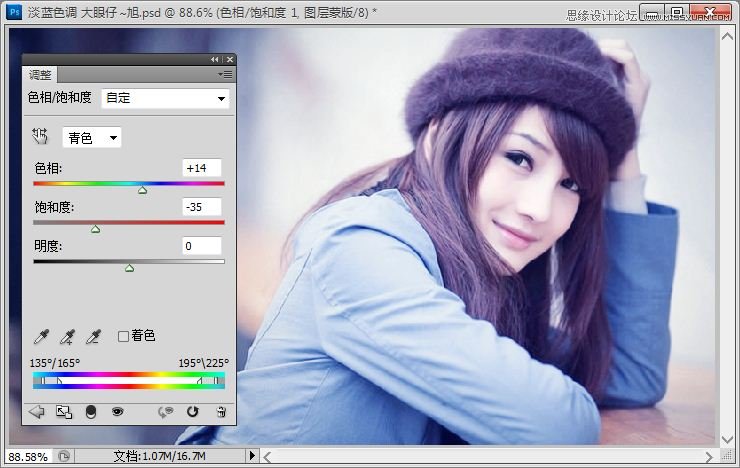Switch panel to expanded view icon
Viewport: 740px width, 468px height.
tap(64, 412)
